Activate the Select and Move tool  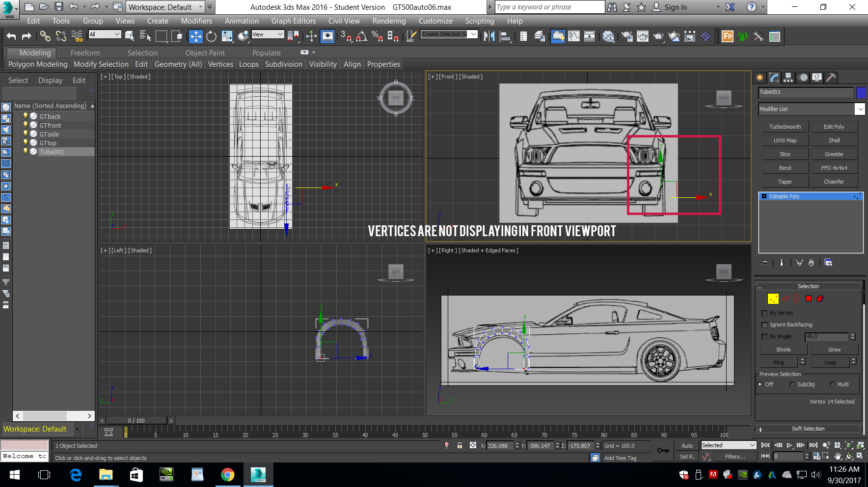tap(196, 36)
